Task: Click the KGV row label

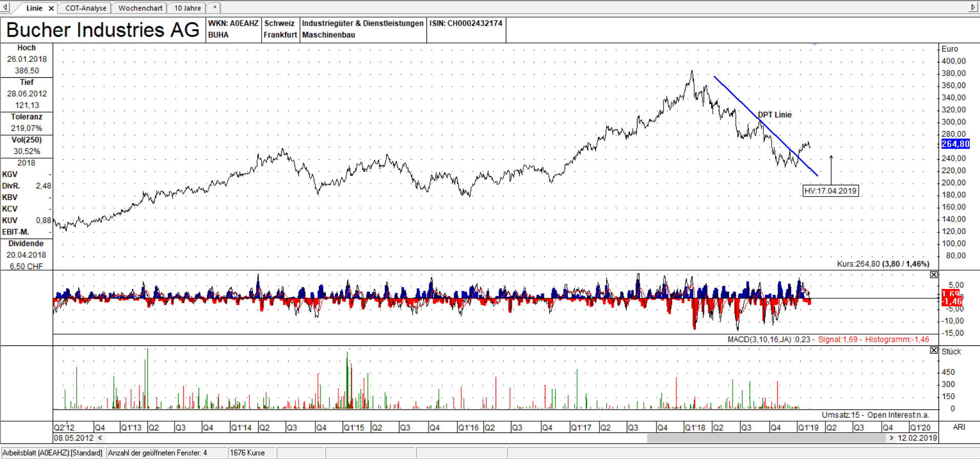Action: point(10,174)
